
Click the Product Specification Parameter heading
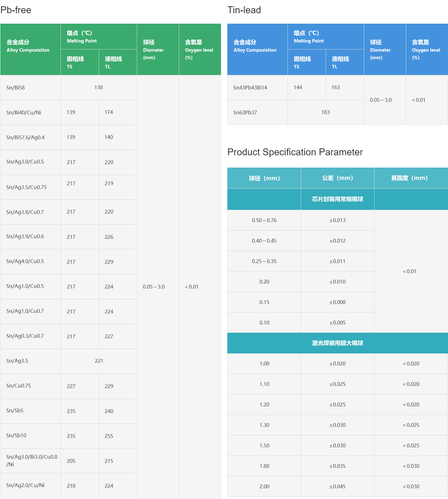coord(295,152)
